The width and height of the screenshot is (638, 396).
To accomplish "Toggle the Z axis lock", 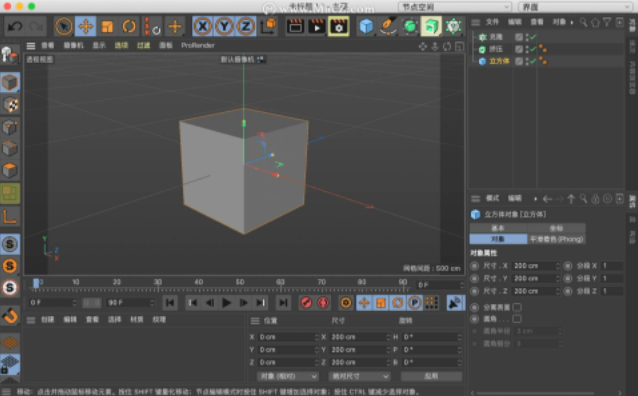I will pyautogui.click(x=246, y=27).
